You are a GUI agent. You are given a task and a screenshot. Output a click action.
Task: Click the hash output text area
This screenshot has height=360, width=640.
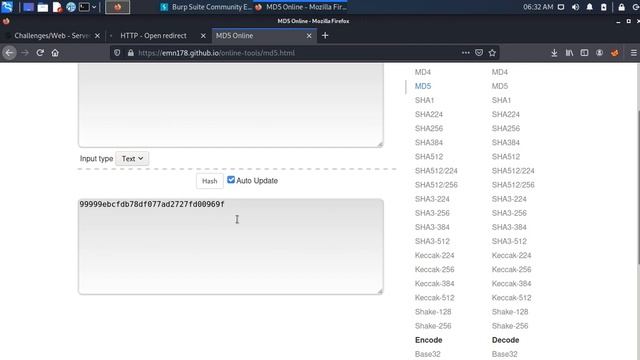(231, 247)
